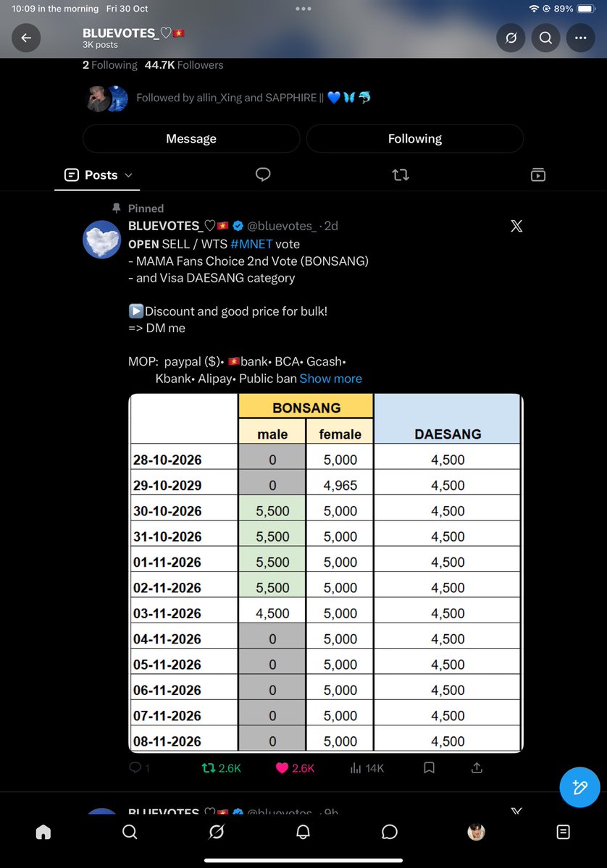Open your profile avatar in bottom bar
The image size is (607, 868).
(x=477, y=832)
